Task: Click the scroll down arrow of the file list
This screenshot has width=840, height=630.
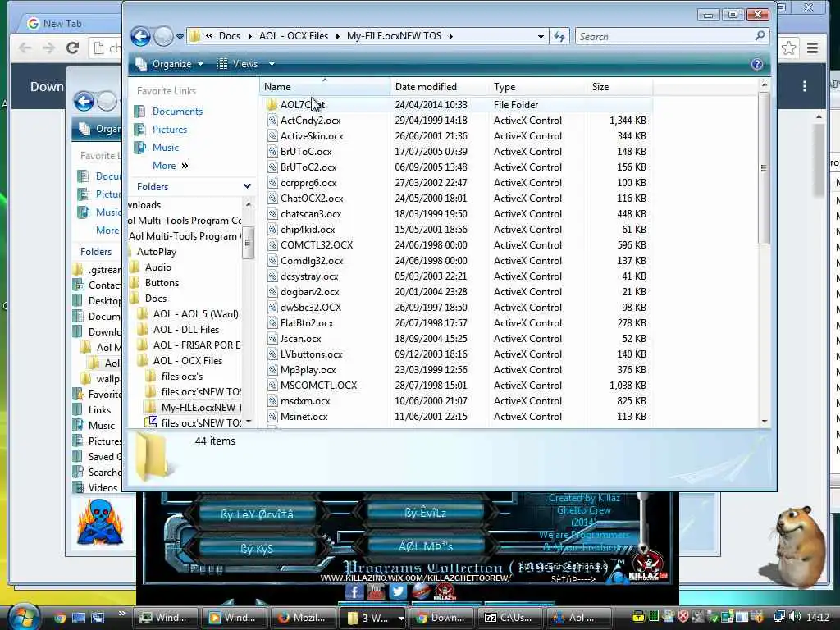Action: (x=765, y=422)
